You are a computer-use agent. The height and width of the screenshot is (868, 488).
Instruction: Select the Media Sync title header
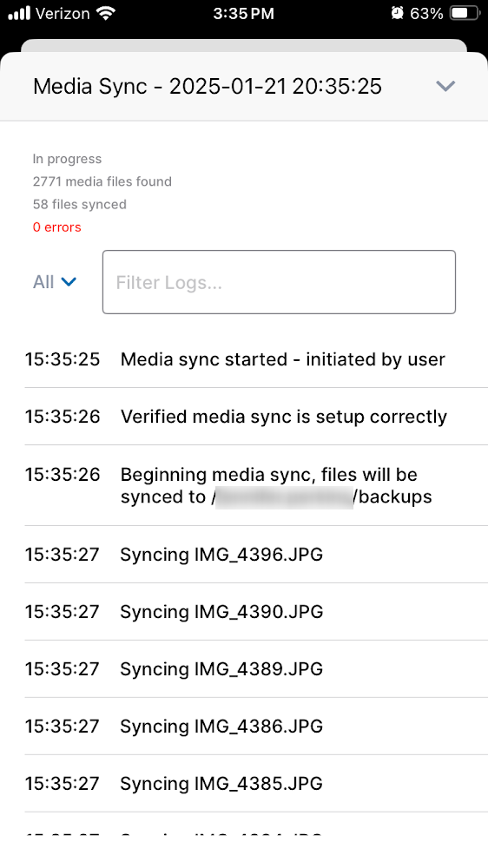tap(208, 86)
